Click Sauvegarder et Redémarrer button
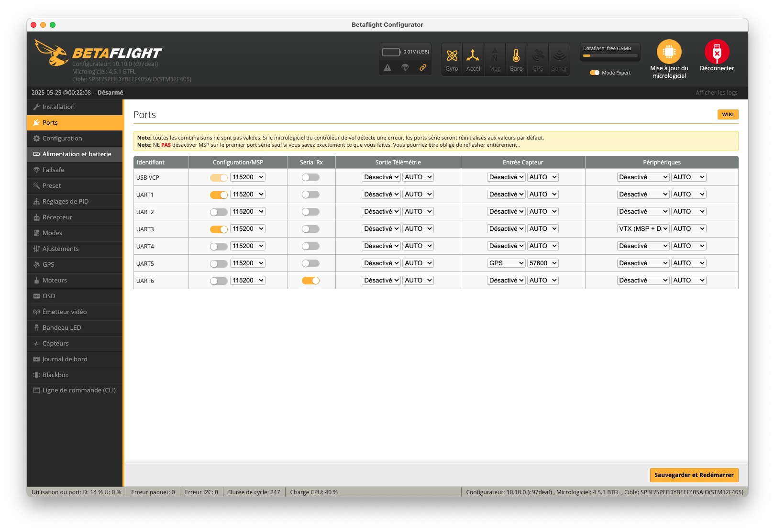This screenshot has width=775, height=532. coord(694,475)
